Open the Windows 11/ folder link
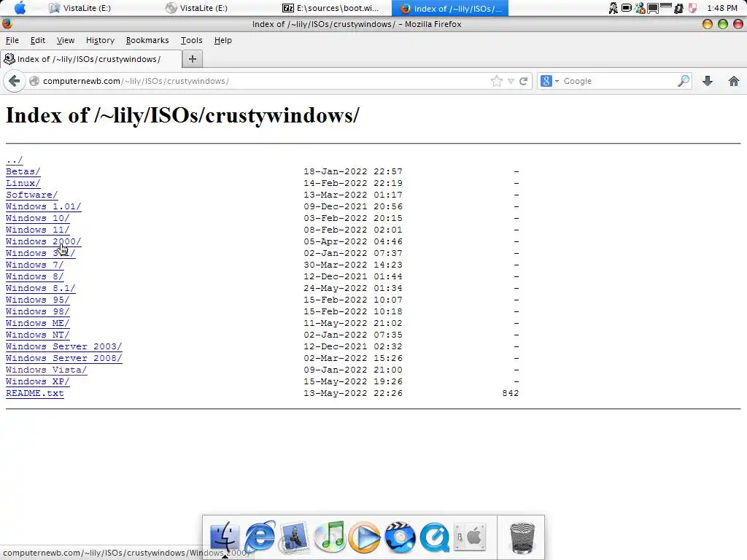Image resolution: width=747 pixels, height=560 pixels. point(38,230)
